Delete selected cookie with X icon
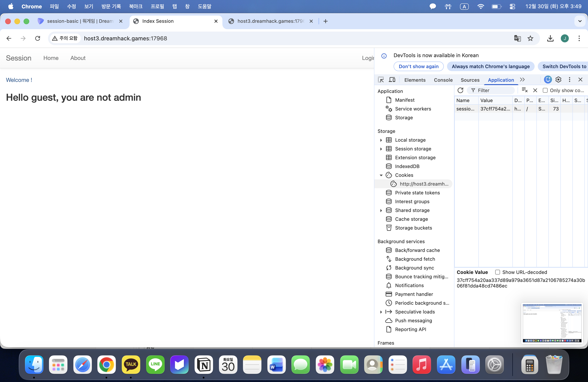Image resolution: width=588 pixels, height=382 pixels. coord(535,90)
